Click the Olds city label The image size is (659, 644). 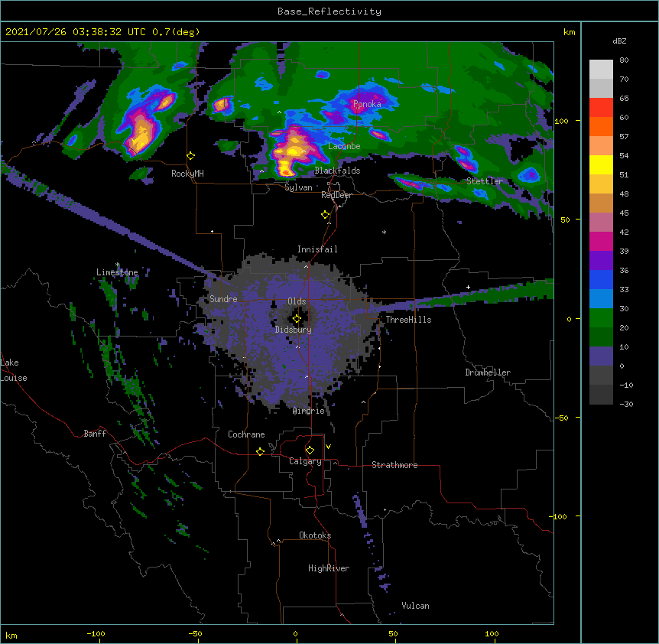coord(297,301)
